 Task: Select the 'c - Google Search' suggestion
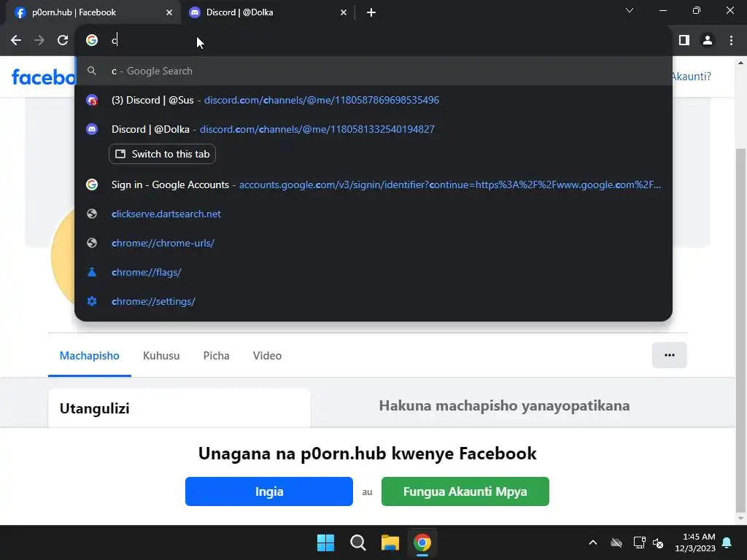tap(373, 71)
